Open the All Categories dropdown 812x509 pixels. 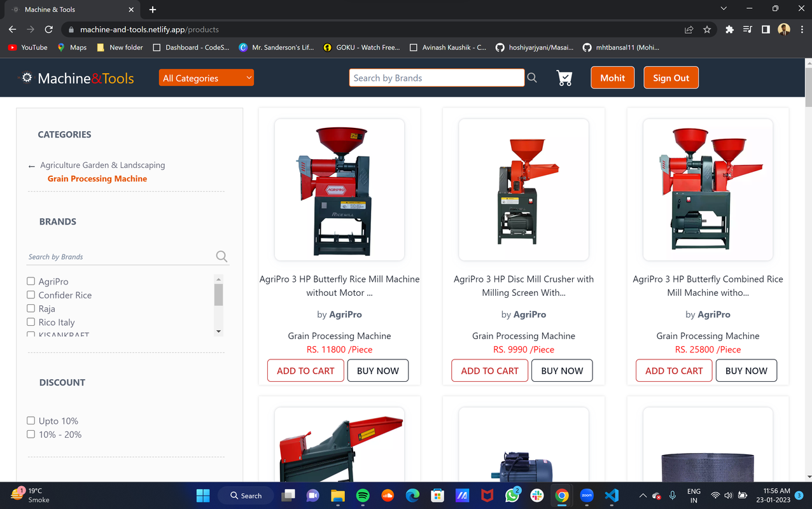coord(207,78)
